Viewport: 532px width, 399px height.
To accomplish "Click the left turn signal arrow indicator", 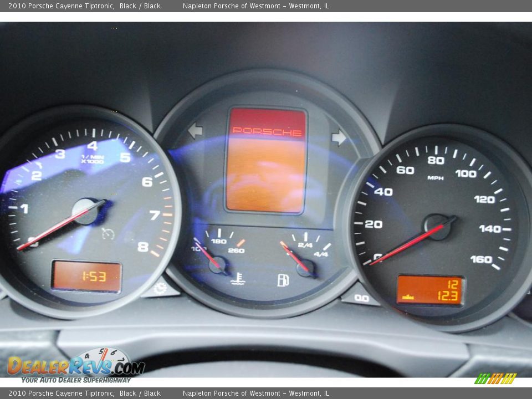I will 196,131.
